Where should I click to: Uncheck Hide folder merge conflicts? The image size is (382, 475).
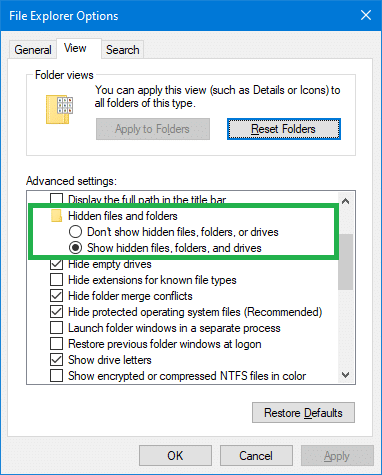[56, 296]
